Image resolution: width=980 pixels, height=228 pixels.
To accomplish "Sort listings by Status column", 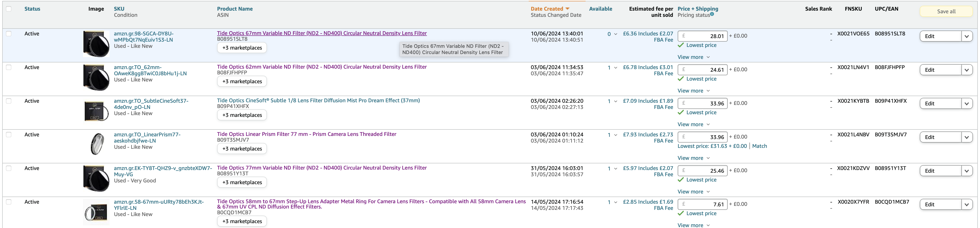I will (x=32, y=9).
